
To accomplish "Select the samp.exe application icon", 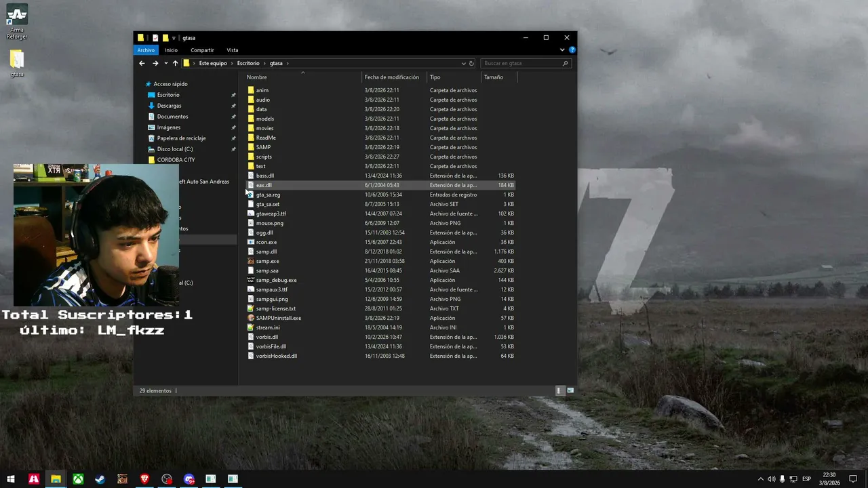I will (x=251, y=261).
